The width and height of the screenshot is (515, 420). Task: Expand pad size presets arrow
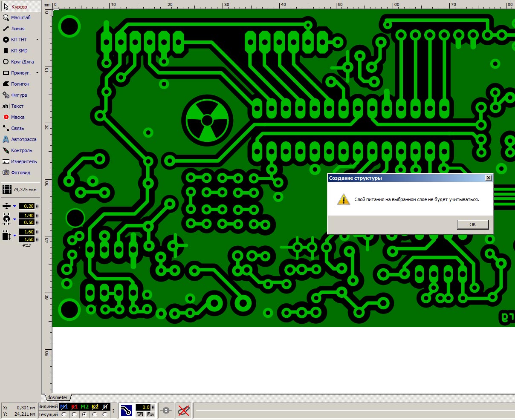14,219
